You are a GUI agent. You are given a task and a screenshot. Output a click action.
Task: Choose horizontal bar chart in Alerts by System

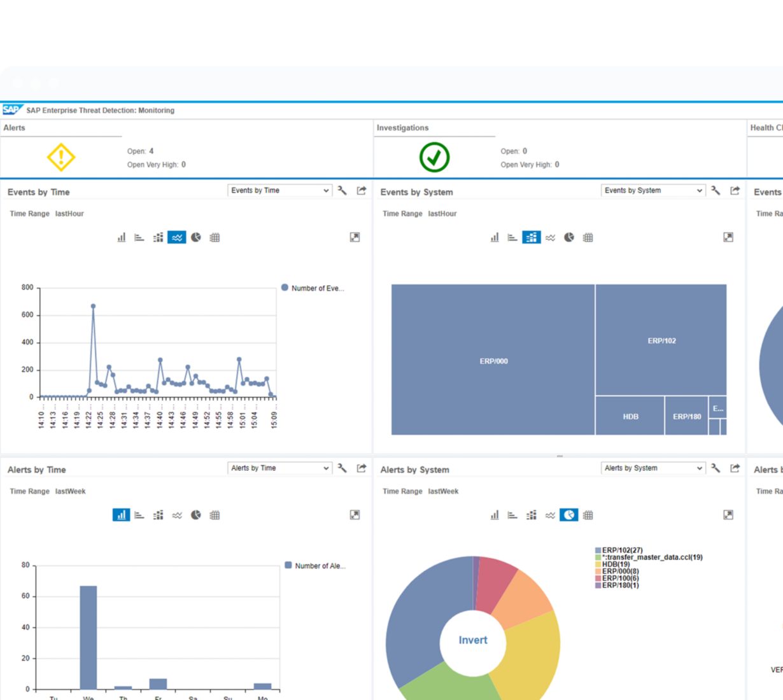tap(512, 515)
